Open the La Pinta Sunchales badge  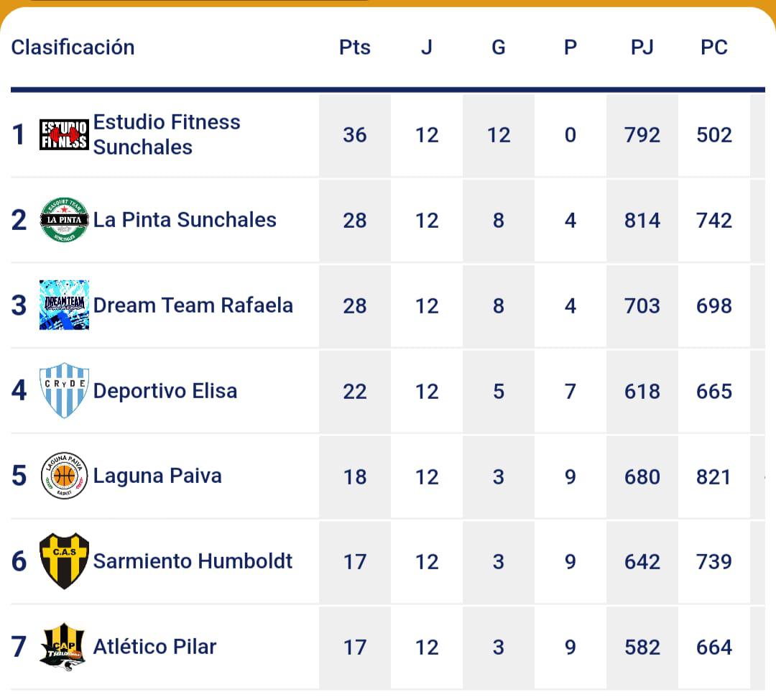point(64,220)
